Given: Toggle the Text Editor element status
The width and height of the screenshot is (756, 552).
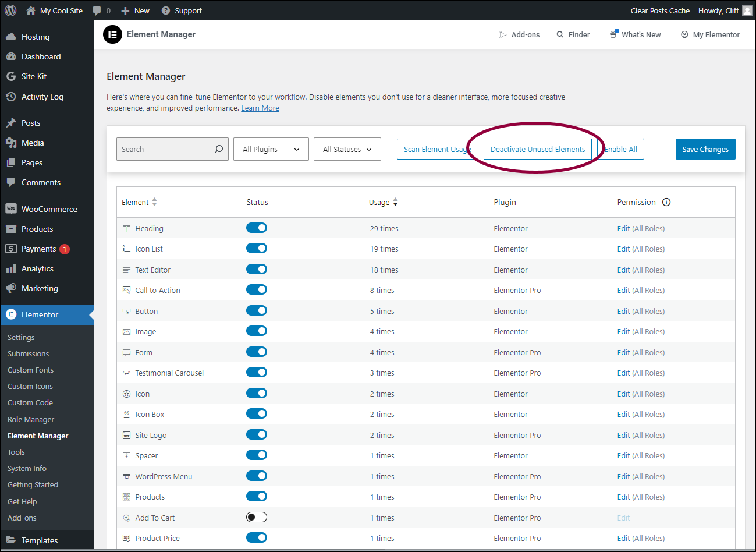Looking at the screenshot, I should tap(257, 269).
